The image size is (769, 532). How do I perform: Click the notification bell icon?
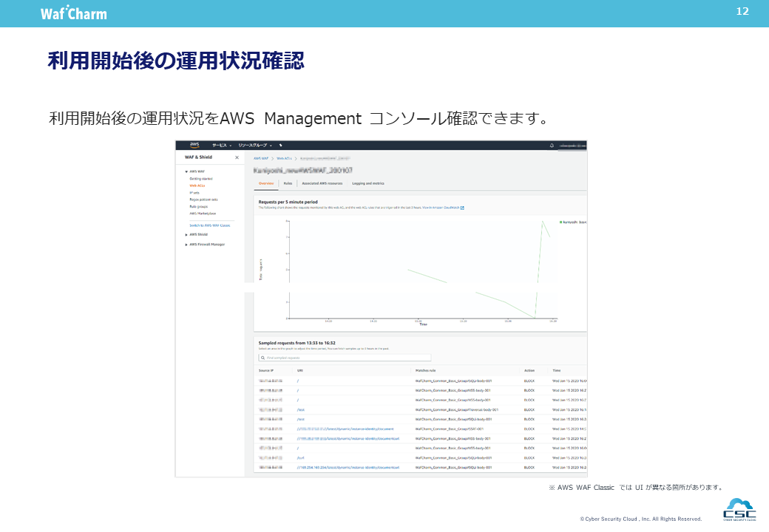pyautogui.click(x=552, y=146)
